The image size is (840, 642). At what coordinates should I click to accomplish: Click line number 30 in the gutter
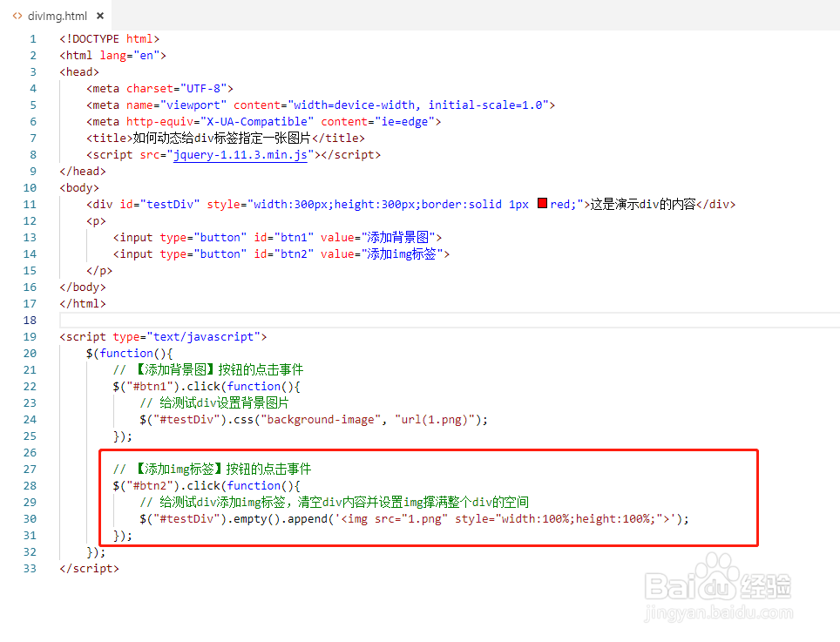[x=30, y=519]
